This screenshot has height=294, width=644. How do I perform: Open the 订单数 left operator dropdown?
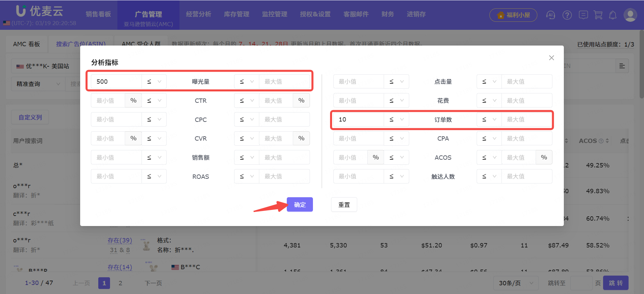tap(396, 119)
